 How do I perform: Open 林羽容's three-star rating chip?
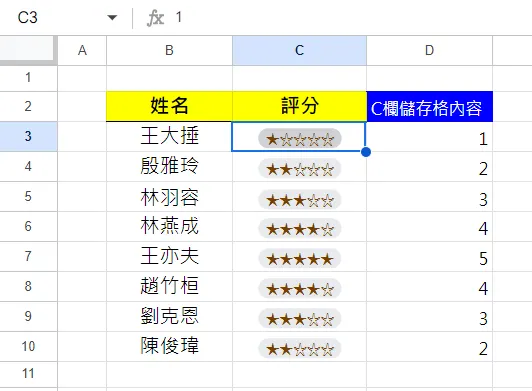[300, 200]
